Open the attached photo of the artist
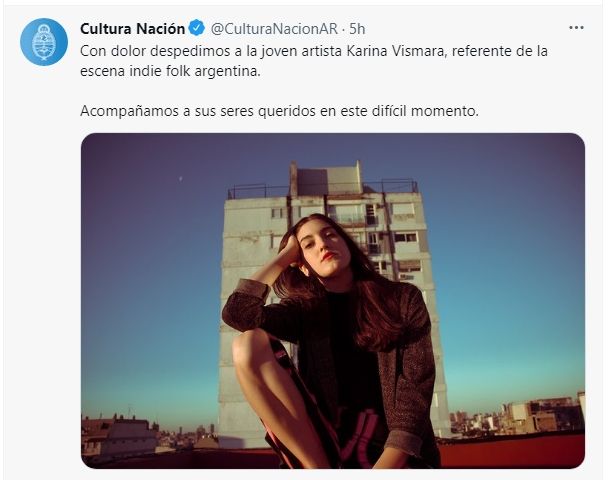The height and width of the screenshot is (480, 610). [x=333, y=301]
